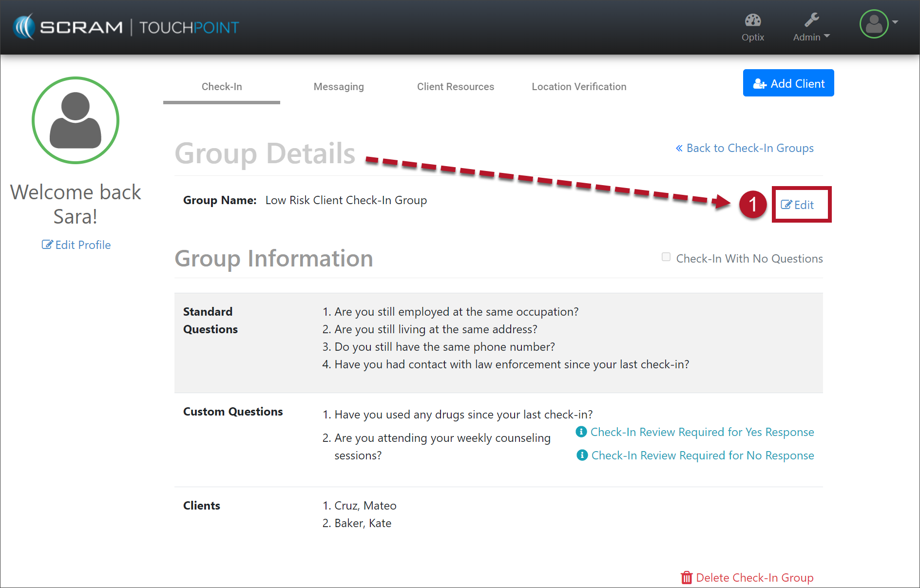Click the large profile avatar picture
The image size is (920, 588).
pyautogui.click(x=76, y=120)
